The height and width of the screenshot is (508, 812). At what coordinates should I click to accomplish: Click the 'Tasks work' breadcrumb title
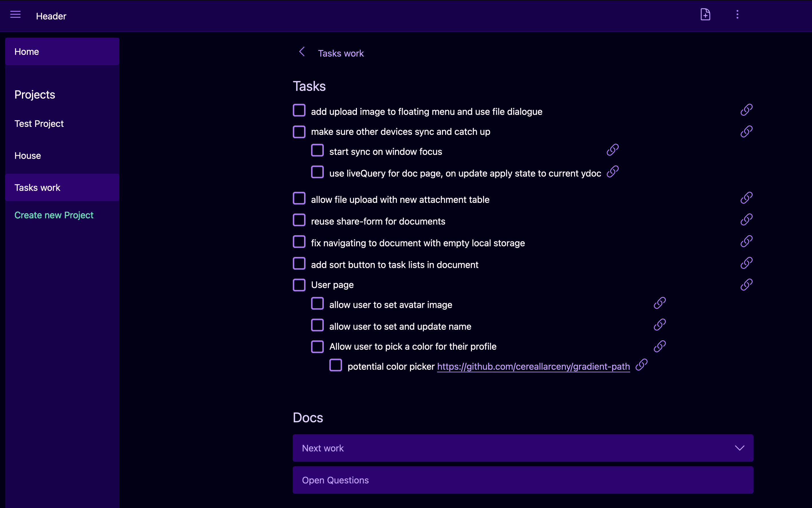tap(341, 53)
